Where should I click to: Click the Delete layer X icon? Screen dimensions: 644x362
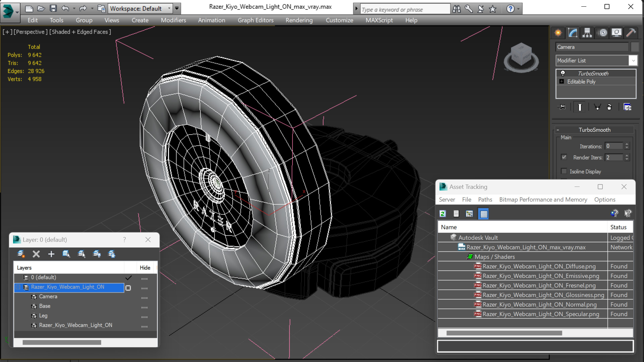(36, 254)
